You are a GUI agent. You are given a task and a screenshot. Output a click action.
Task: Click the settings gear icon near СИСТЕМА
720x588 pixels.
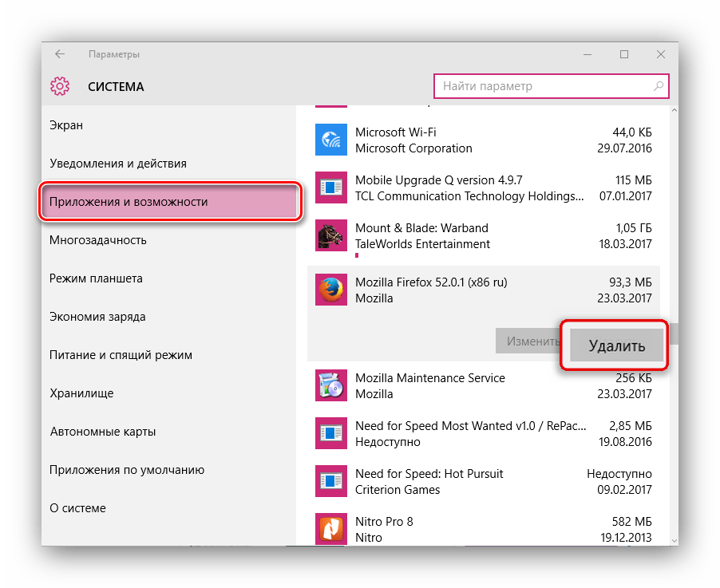click(x=60, y=86)
